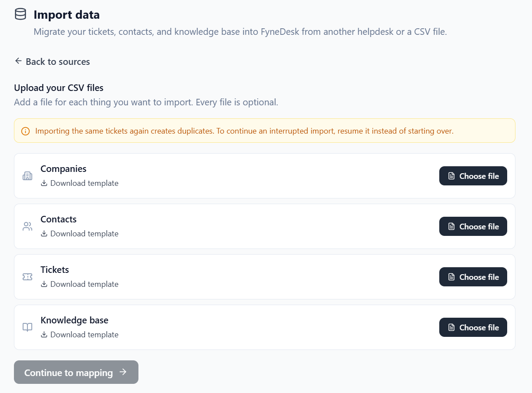Choose file for Tickets

pos(473,277)
